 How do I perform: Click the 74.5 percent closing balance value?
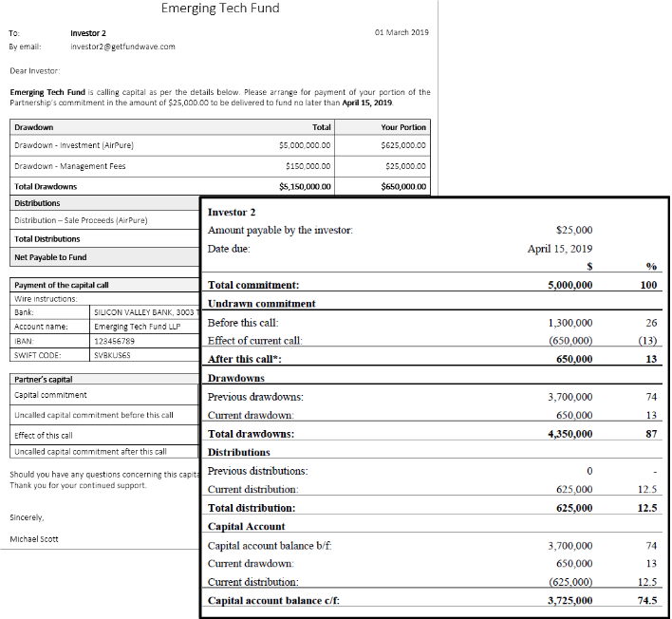pyautogui.click(x=647, y=601)
